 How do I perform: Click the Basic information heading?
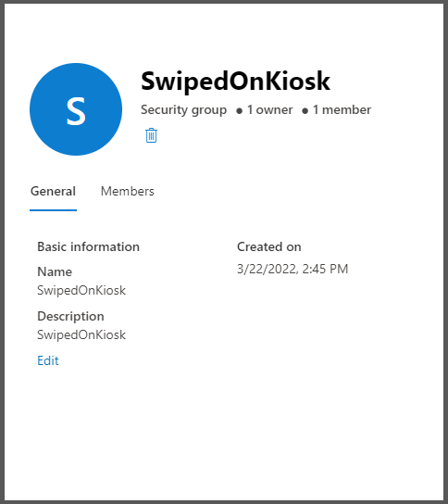click(x=88, y=246)
